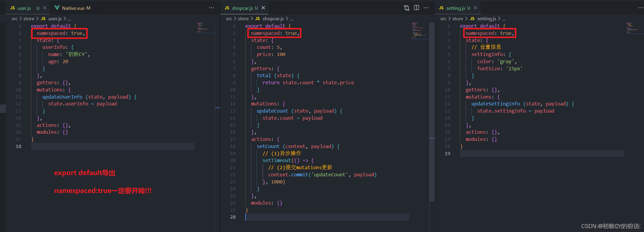Click 'updateUserInfo (state, payload) {' line
Viewport: 644px width, 232px height.
(x=89, y=97)
